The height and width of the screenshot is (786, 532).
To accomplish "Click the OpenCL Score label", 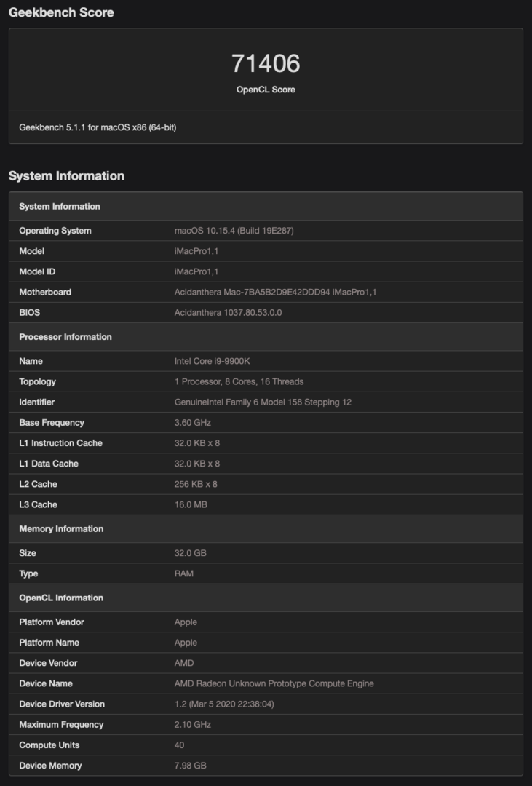I will [x=266, y=90].
